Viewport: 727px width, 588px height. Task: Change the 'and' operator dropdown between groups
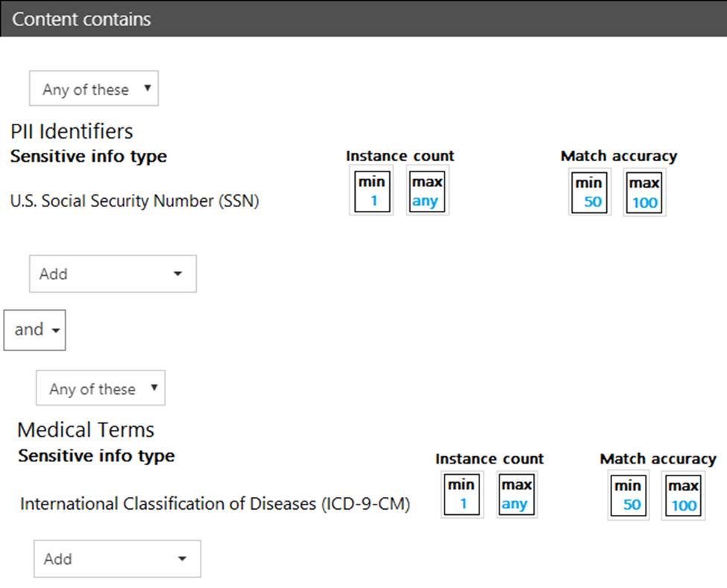coord(35,330)
